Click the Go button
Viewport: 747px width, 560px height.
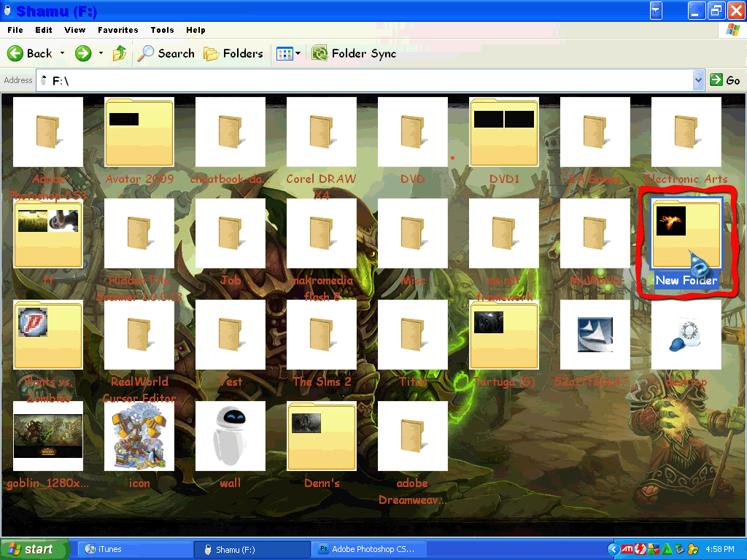pos(725,80)
